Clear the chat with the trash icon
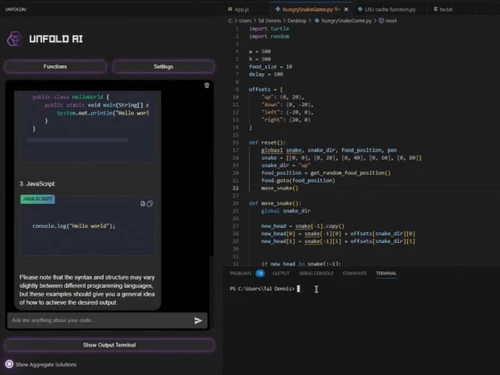The image size is (500, 375). coord(207,86)
